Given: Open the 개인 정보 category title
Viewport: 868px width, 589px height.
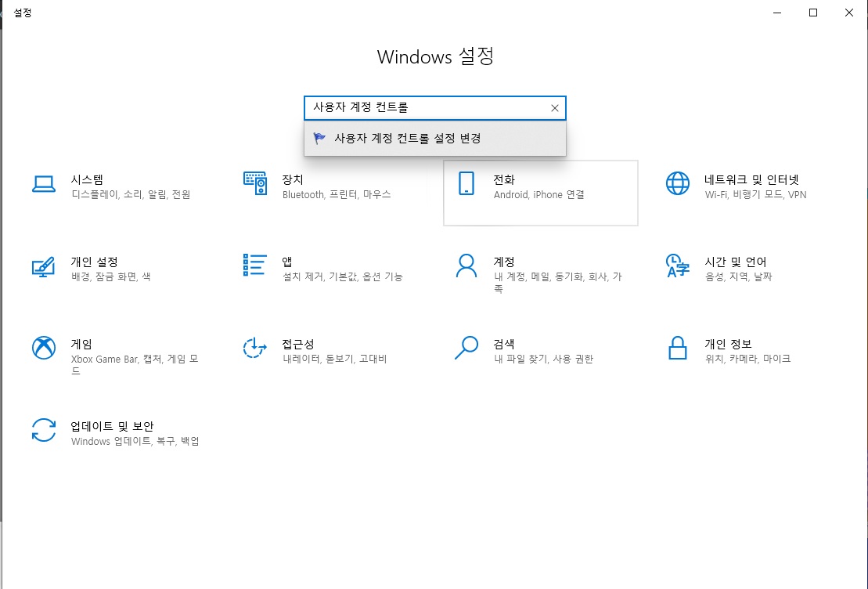Looking at the screenshot, I should (x=728, y=344).
